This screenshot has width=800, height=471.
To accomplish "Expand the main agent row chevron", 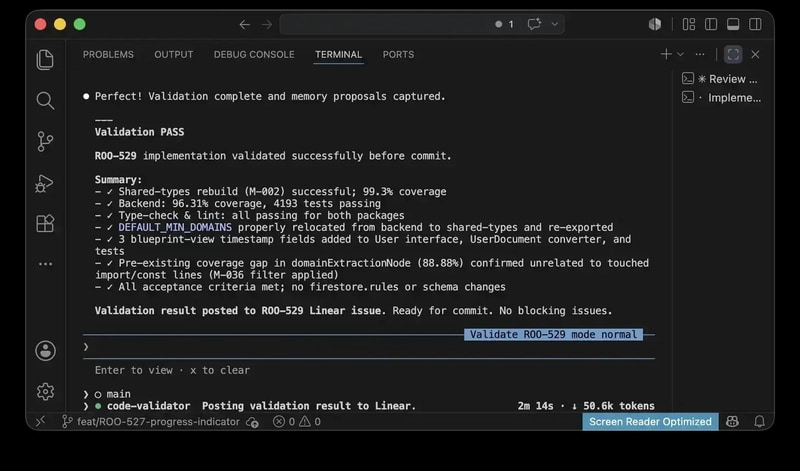I will (x=86, y=394).
